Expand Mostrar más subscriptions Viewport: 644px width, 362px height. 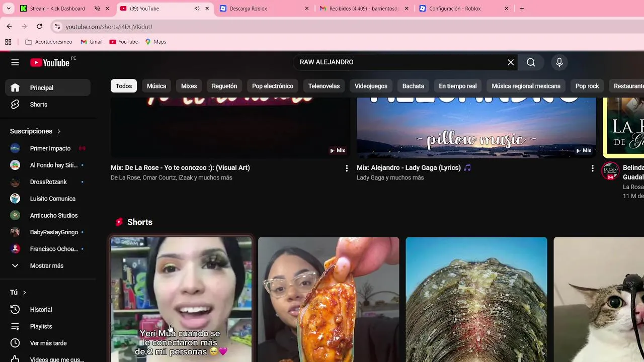point(48,266)
